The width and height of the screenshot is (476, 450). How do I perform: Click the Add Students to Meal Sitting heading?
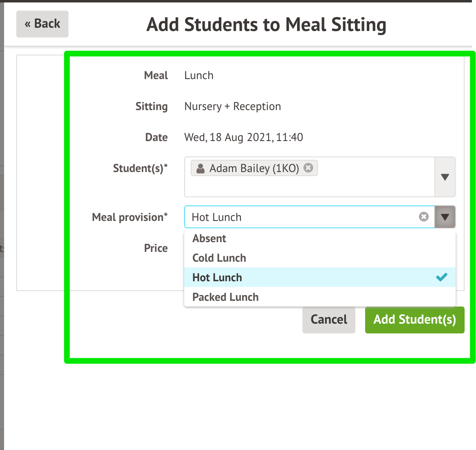(x=266, y=24)
